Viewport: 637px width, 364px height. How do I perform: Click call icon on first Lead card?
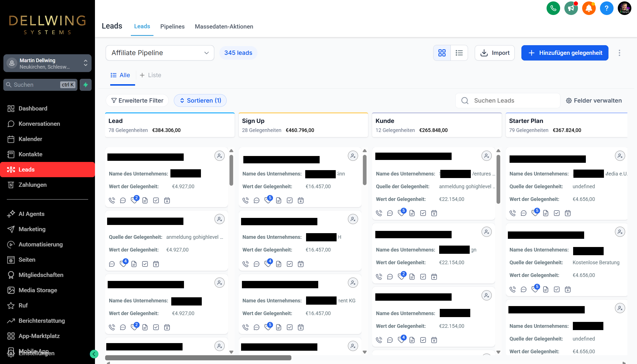pos(112,200)
